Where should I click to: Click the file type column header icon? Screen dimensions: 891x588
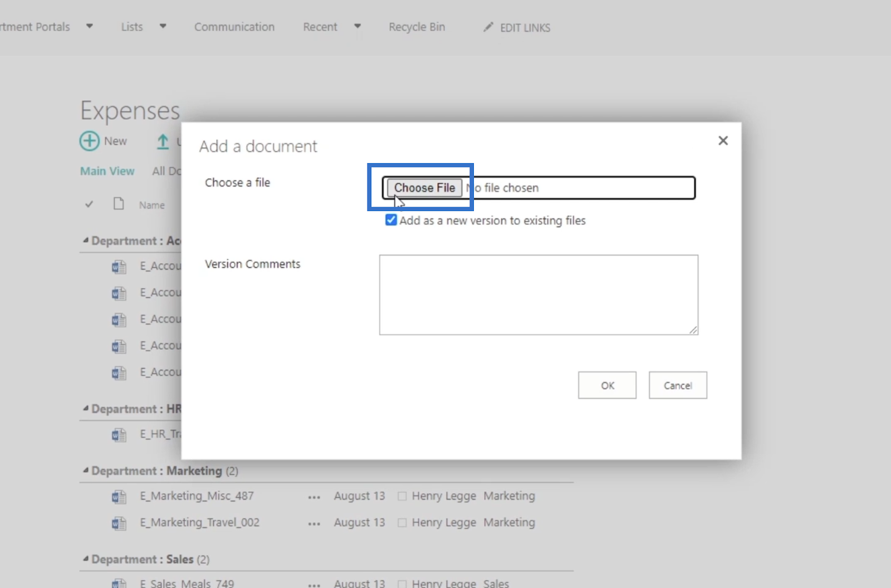118,204
